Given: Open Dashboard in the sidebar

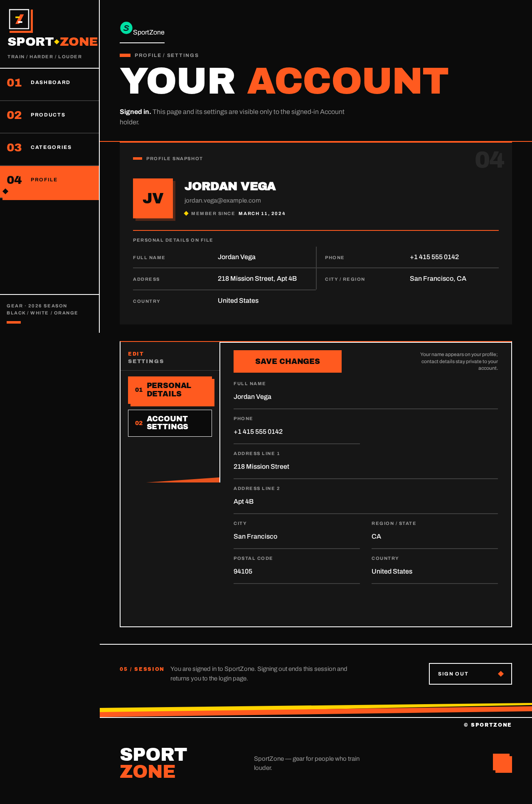Looking at the screenshot, I should click(x=49, y=84).
